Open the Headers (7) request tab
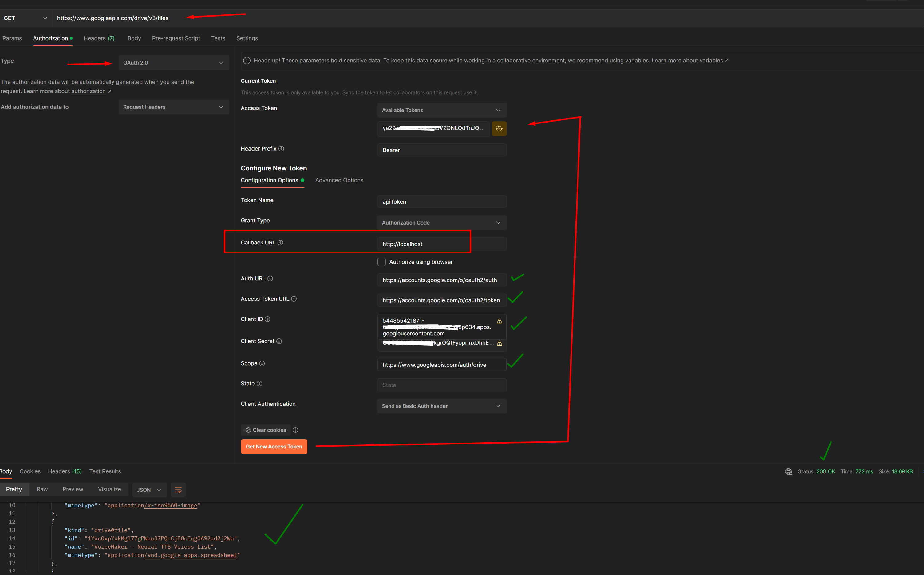924x575 pixels. 99,38
